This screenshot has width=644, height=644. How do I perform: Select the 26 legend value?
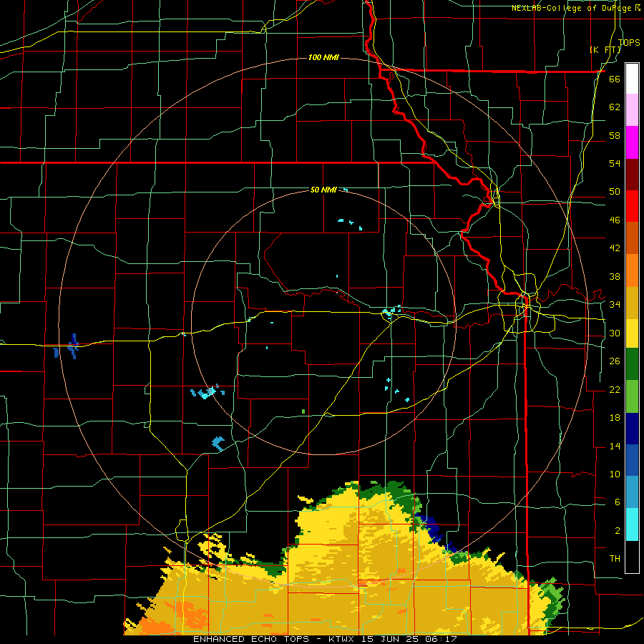click(x=615, y=361)
